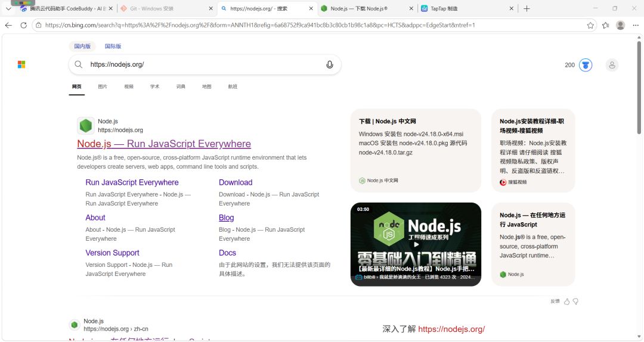
Task: Select the 国内版 search mode
Action: [x=82, y=46]
